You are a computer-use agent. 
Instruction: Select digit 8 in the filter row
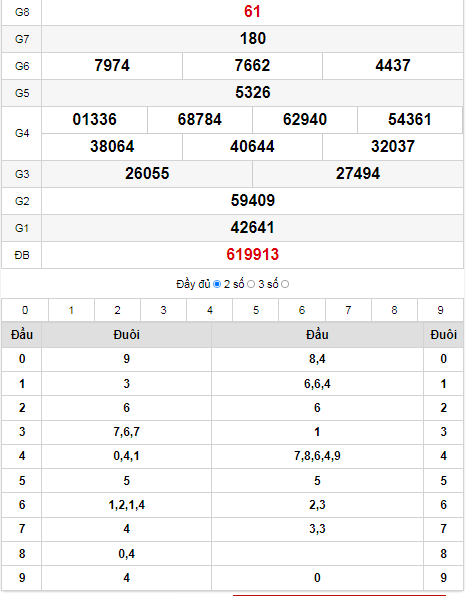pos(394,310)
